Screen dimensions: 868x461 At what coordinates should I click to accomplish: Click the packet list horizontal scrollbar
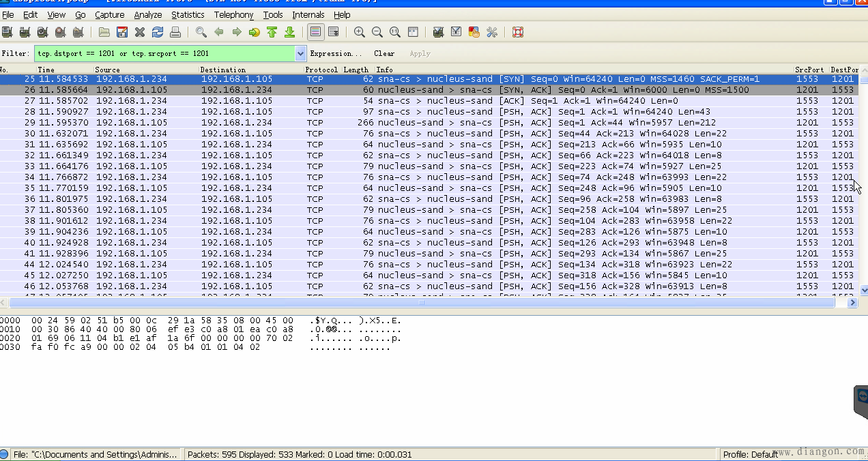pyautogui.click(x=421, y=302)
